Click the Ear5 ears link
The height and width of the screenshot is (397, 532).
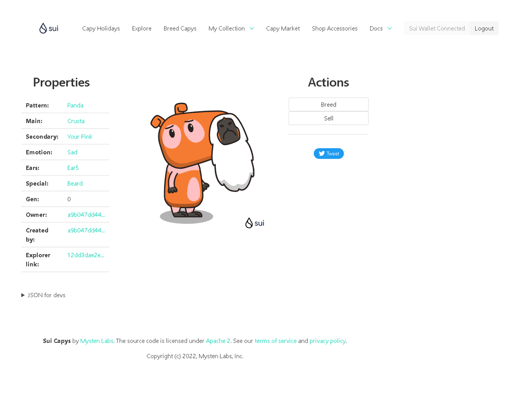coord(73,168)
